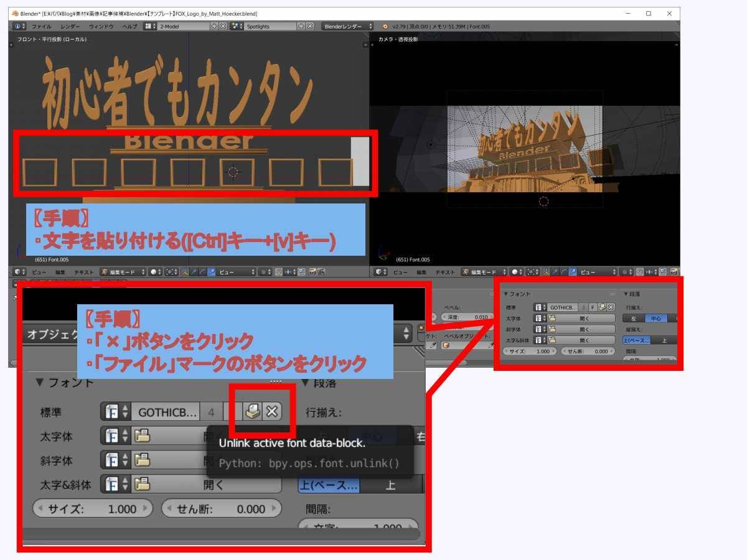Image resolution: width=747 pixels, height=560 pixels.
Task: Click the Spotlights scene name field
Action: click(x=270, y=26)
